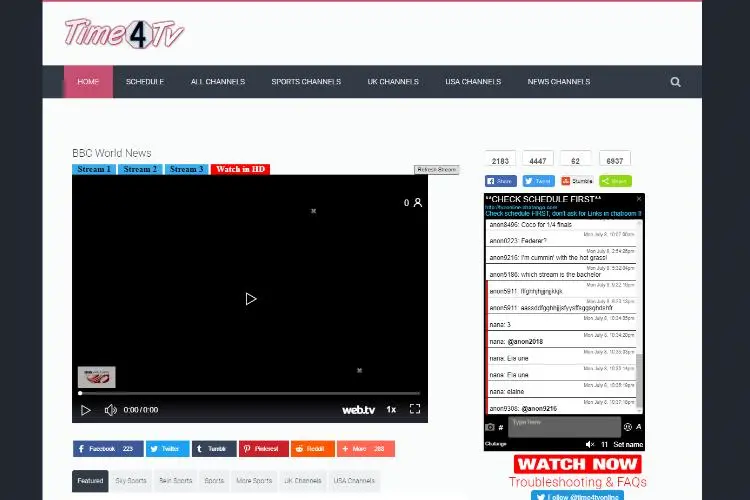This screenshot has height=500, width=750.
Task: Click the video seek bar
Action: 250,393
